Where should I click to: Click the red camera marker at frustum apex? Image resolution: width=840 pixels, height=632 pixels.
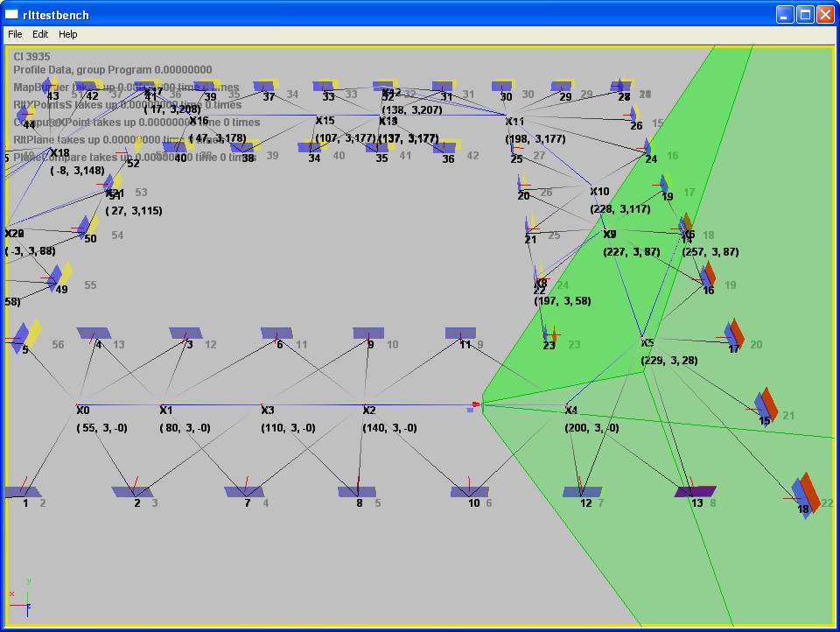[476, 404]
